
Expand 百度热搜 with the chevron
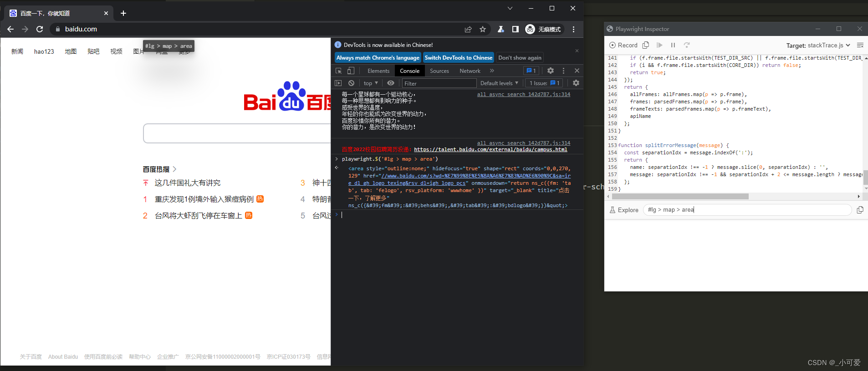point(174,169)
